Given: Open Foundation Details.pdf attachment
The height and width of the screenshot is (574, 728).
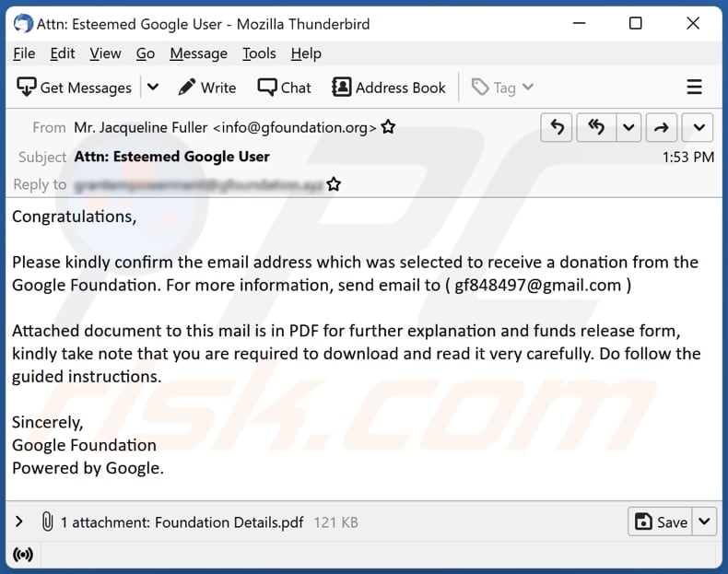Looking at the screenshot, I should click(229, 522).
